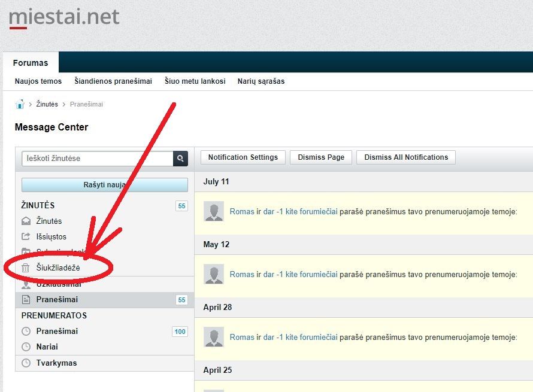The height and width of the screenshot is (392, 533).
Task: Open Narių sąrašas menu item
Action: (261, 81)
